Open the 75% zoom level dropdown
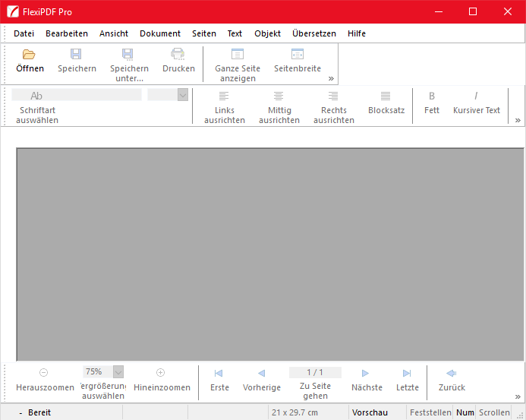This screenshot has width=526, height=420. point(118,372)
